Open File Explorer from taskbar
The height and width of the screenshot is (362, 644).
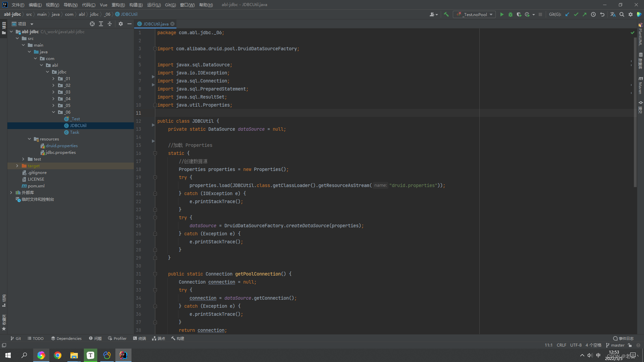[74, 355]
